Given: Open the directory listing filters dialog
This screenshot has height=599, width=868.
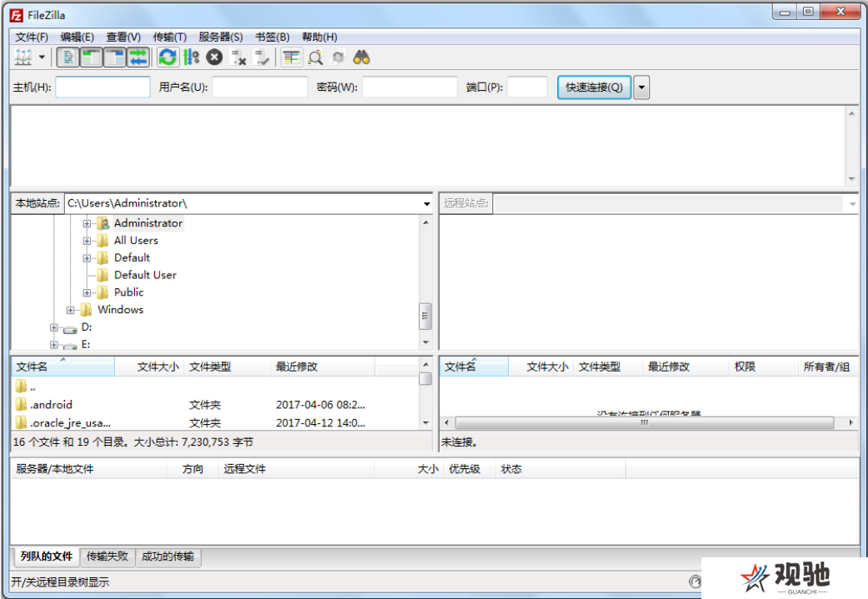Looking at the screenshot, I should (292, 57).
